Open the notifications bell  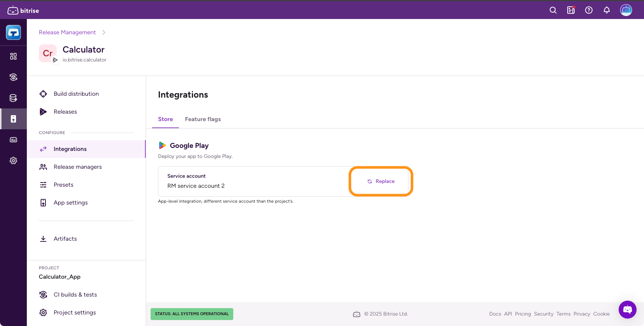click(x=607, y=10)
